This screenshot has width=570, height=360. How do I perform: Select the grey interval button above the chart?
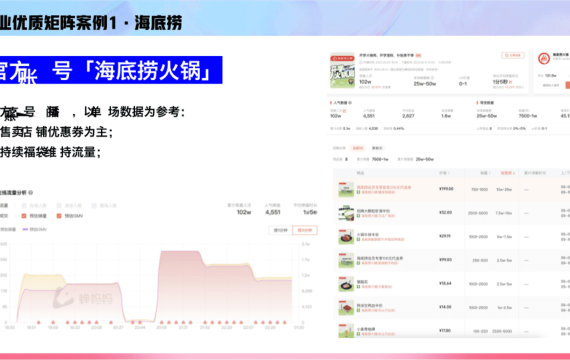pyautogui.click(x=280, y=230)
